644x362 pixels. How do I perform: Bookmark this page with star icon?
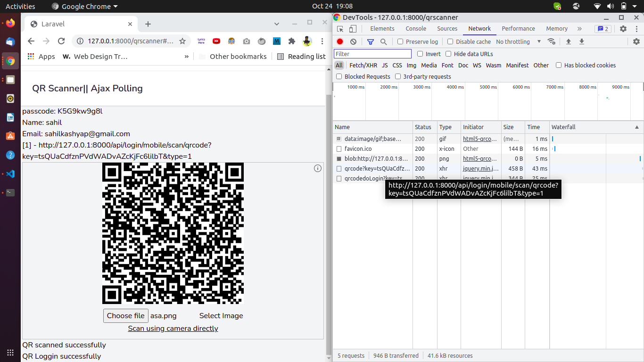pyautogui.click(x=182, y=41)
